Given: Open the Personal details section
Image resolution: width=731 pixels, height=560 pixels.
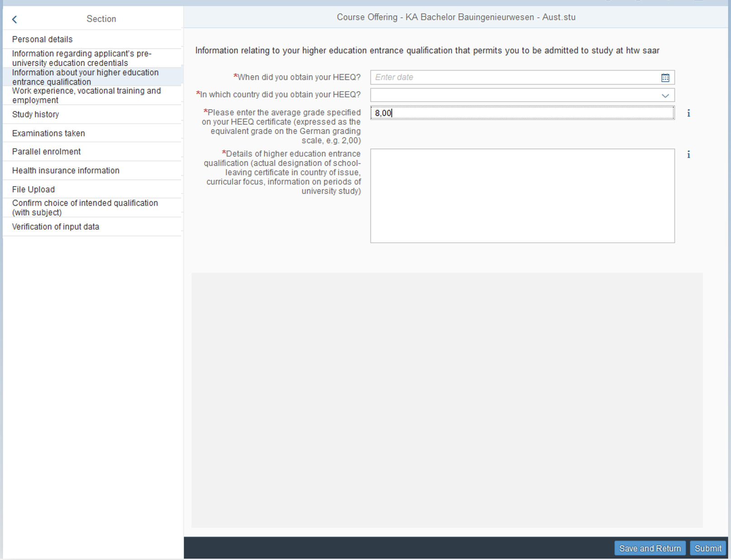Looking at the screenshot, I should (42, 39).
